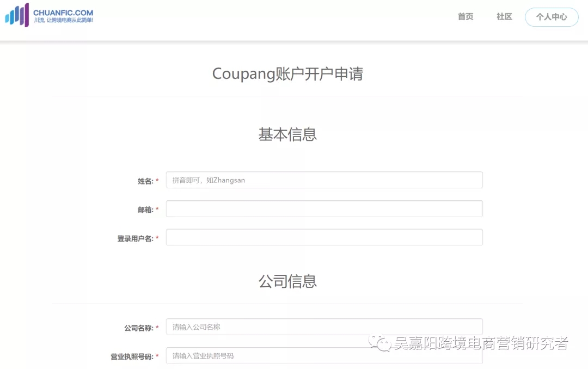Open the 社区 navigation link

pyautogui.click(x=504, y=16)
